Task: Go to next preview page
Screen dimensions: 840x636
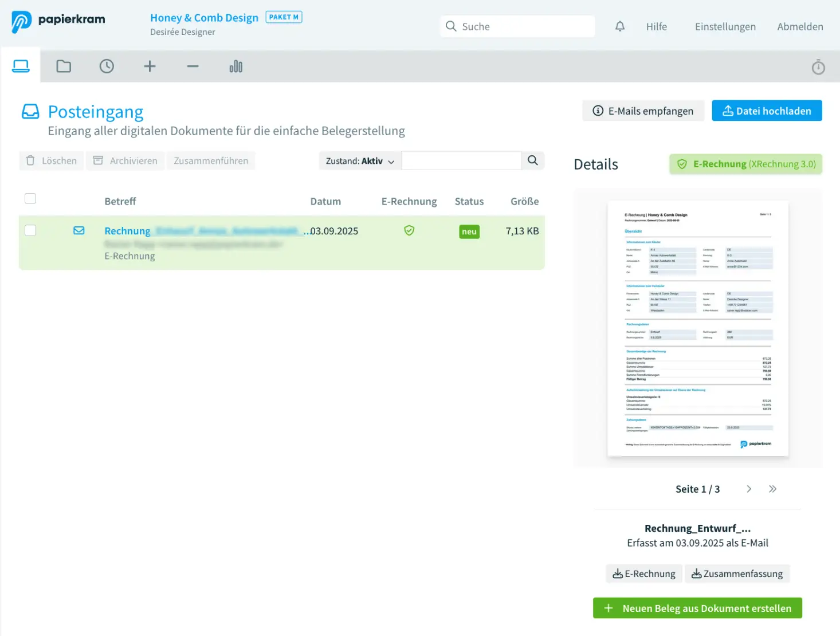Action: [749, 489]
